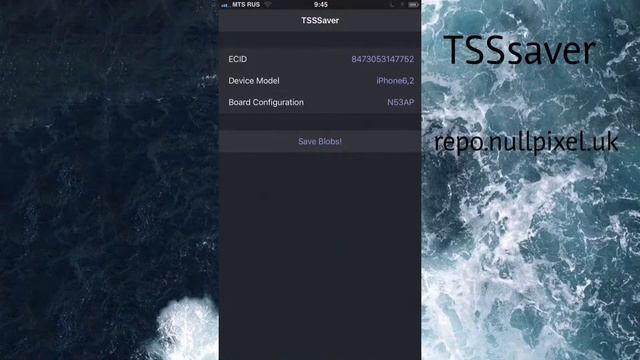The width and height of the screenshot is (640, 360).
Task: Tap the Board Configuration label
Action: click(266, 102)
